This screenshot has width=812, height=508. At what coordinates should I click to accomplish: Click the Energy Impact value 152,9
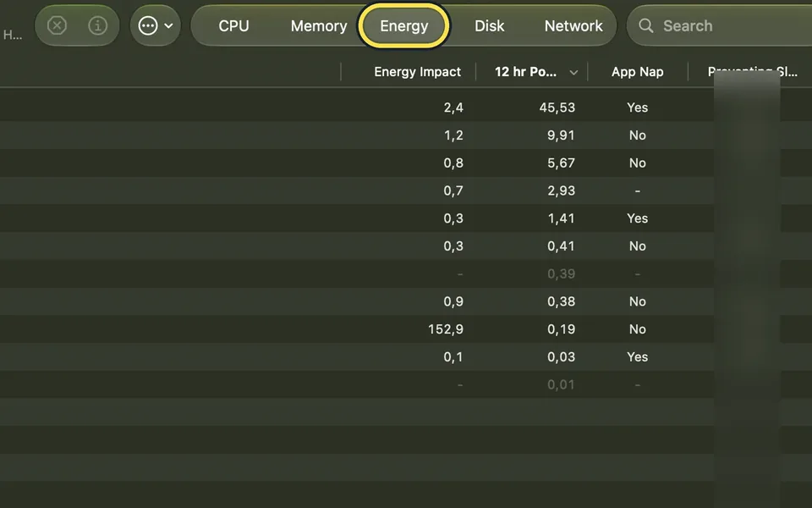[446, 329]
